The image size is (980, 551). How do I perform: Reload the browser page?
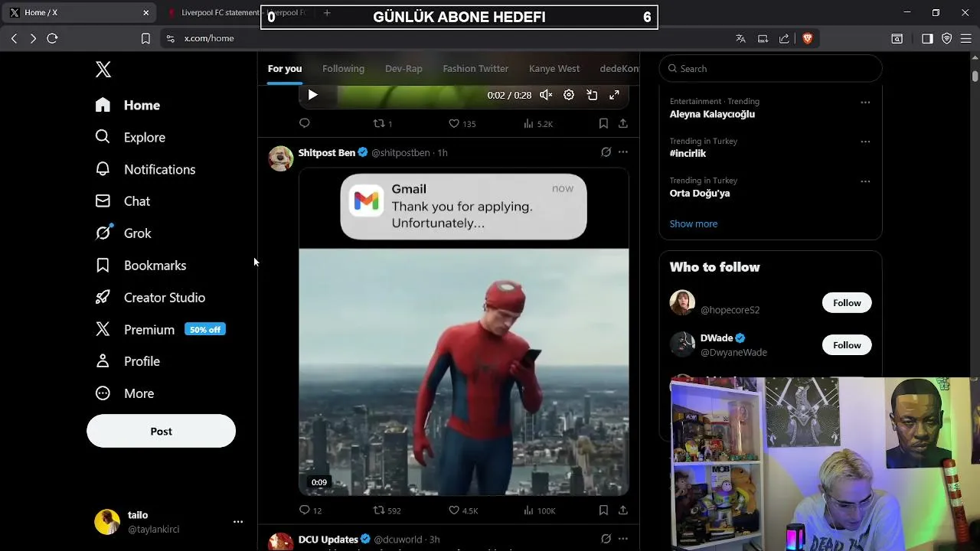(52, 38)
